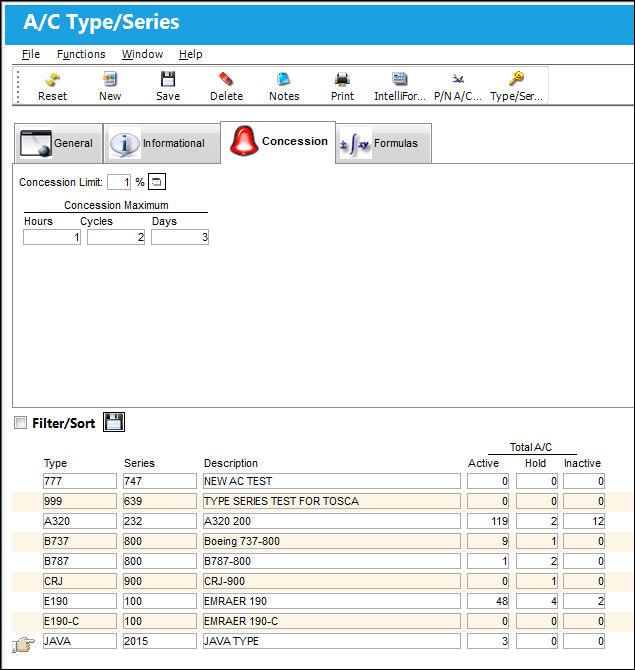
Task: Select description CRJ-900
Action: pyautogui.click(x=332, y=581)
